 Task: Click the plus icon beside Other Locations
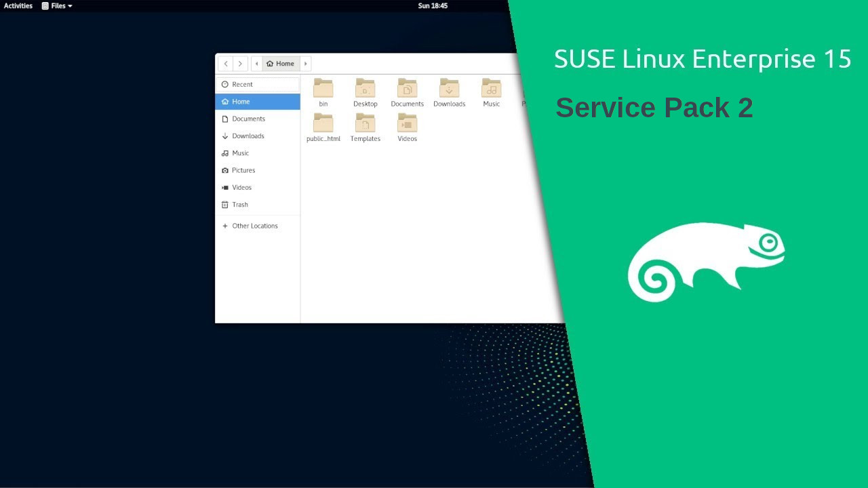pyautogui.click(x=225, y=226)
